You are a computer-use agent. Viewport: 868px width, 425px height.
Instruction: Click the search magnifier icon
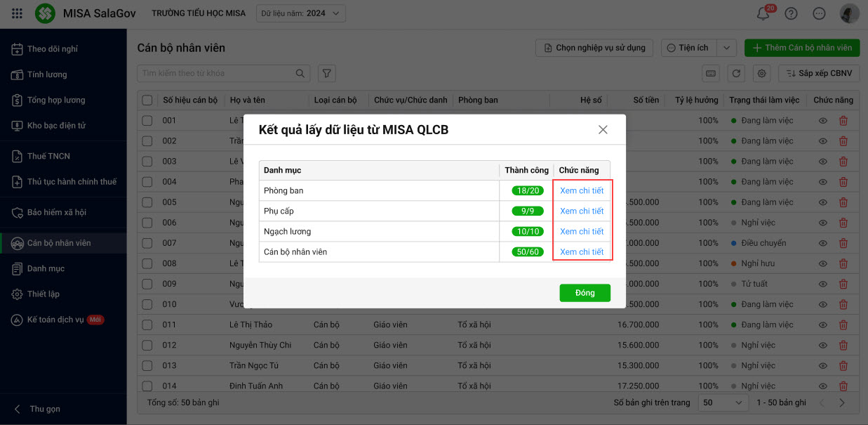(x=300, y=73)
